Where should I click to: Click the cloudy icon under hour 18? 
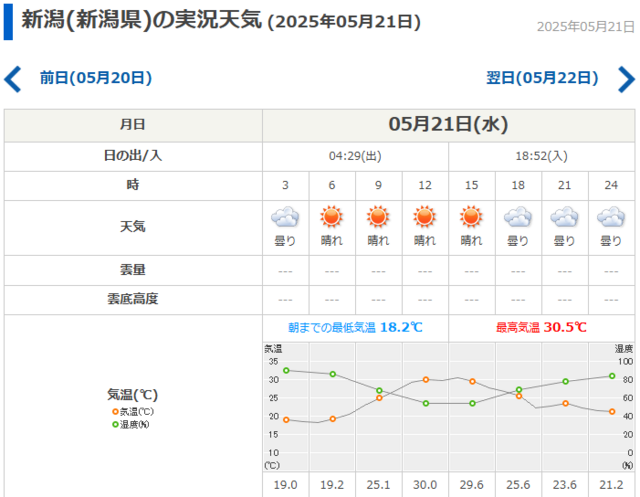[518, 217]
